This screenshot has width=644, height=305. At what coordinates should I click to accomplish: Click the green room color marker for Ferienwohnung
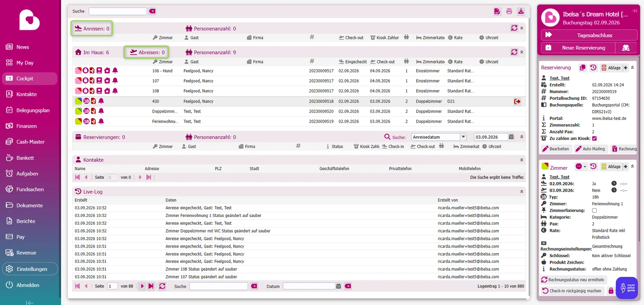point(78,121)
